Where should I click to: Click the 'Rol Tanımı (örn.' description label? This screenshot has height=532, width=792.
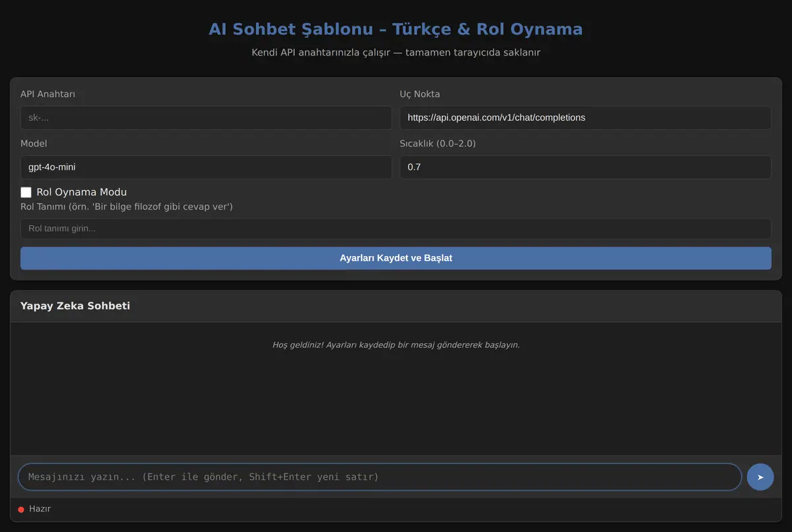[x=127, y=207]
